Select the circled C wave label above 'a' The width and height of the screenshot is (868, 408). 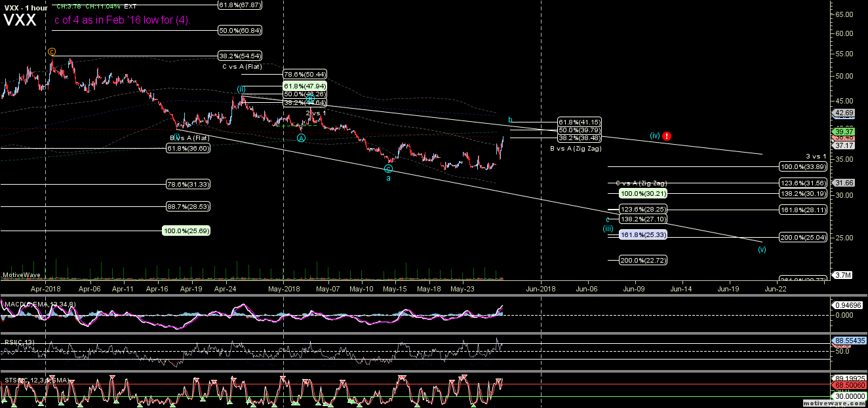(x=388, y=168)
